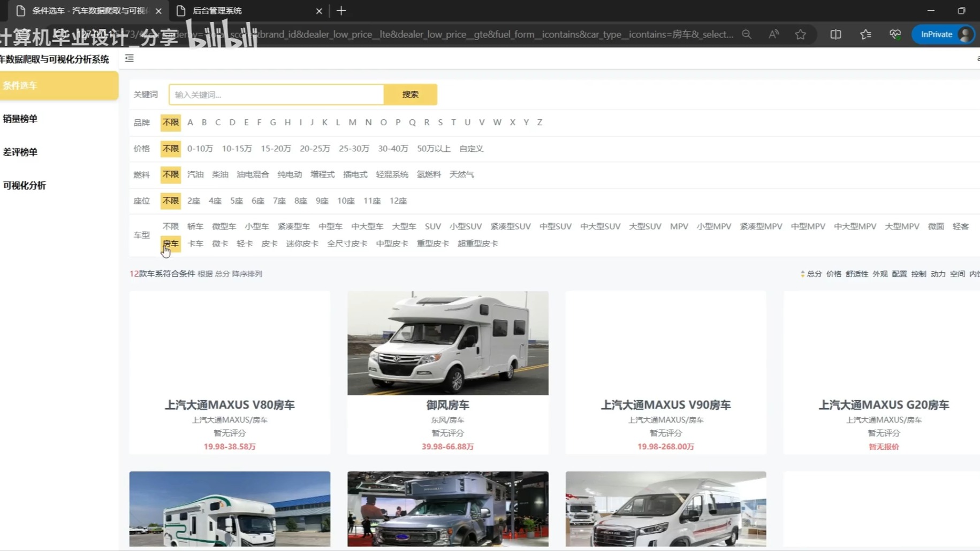Click price 39.98-66.88万 under 御风房车

click(448, 447)
